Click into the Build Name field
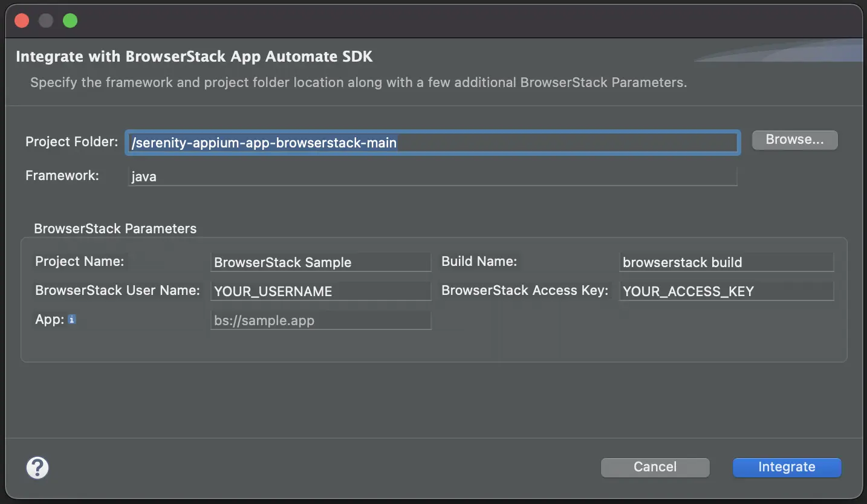Image resolution: width=867 pixels, height=504 pixels. click(x=726, y=262)
